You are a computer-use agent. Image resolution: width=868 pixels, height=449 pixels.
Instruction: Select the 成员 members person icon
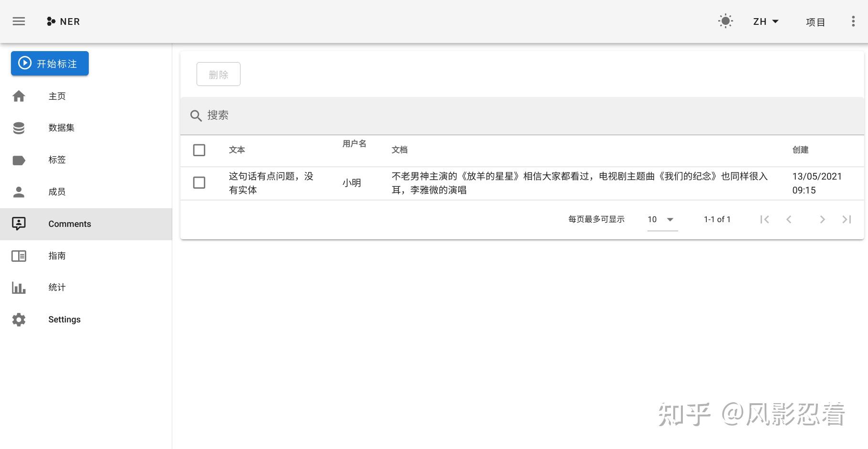click(19, 192)
